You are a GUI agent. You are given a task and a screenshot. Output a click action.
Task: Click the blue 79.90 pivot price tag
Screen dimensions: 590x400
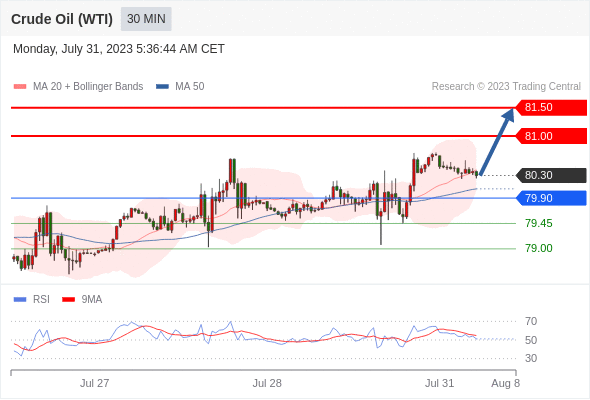click(x=550, y=198)
